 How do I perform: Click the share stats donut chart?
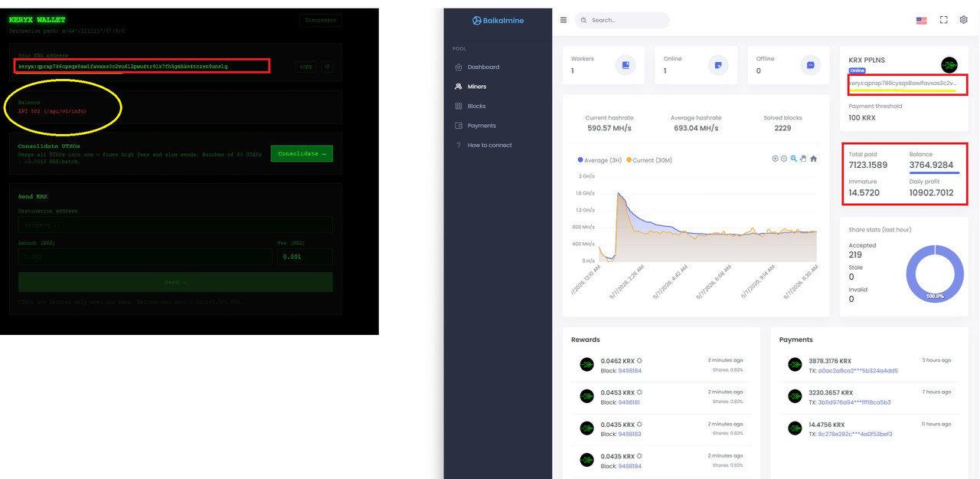pyautogui.click(x=934, y=274)
